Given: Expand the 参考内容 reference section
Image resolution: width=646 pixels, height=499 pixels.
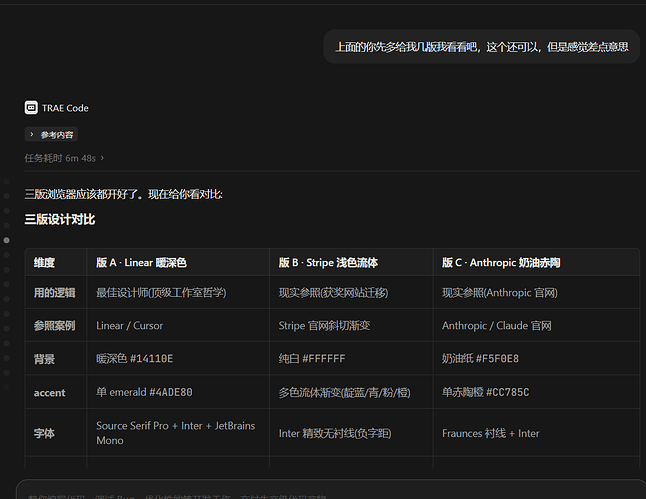Looking at the screenshot, I should pos(51,134).
